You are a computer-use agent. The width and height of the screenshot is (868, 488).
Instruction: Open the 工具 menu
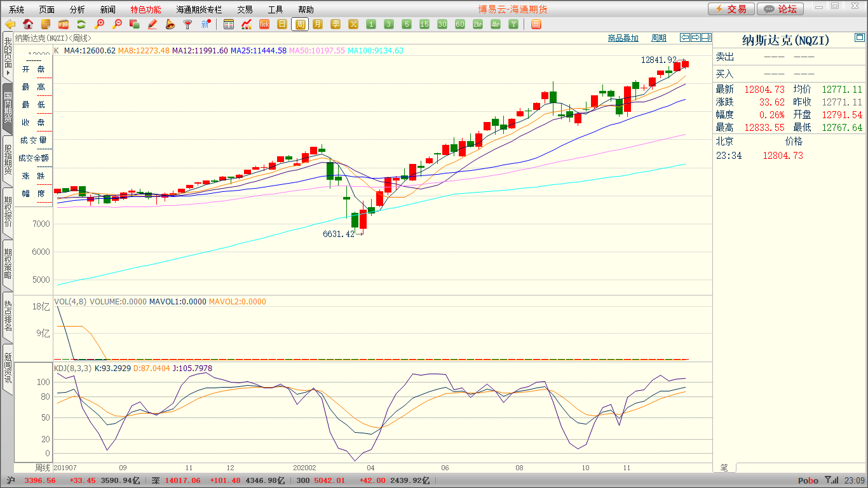pyautogui.click(x=276, y=10)
